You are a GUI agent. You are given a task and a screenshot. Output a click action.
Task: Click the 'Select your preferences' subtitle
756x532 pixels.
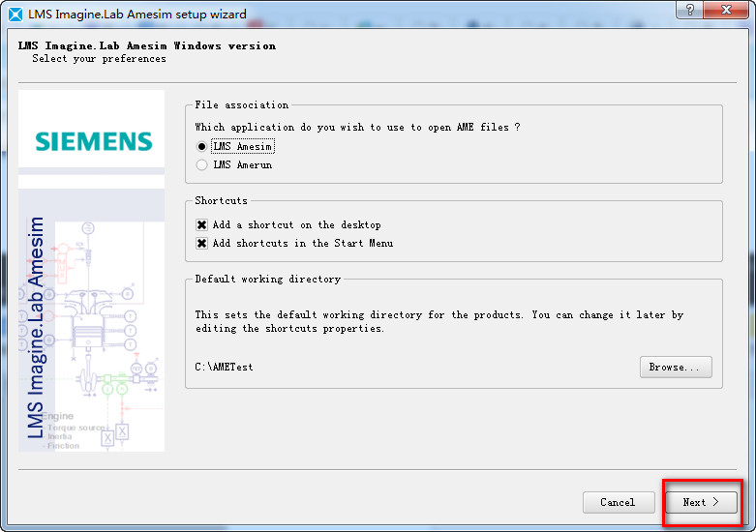[99, 59]
